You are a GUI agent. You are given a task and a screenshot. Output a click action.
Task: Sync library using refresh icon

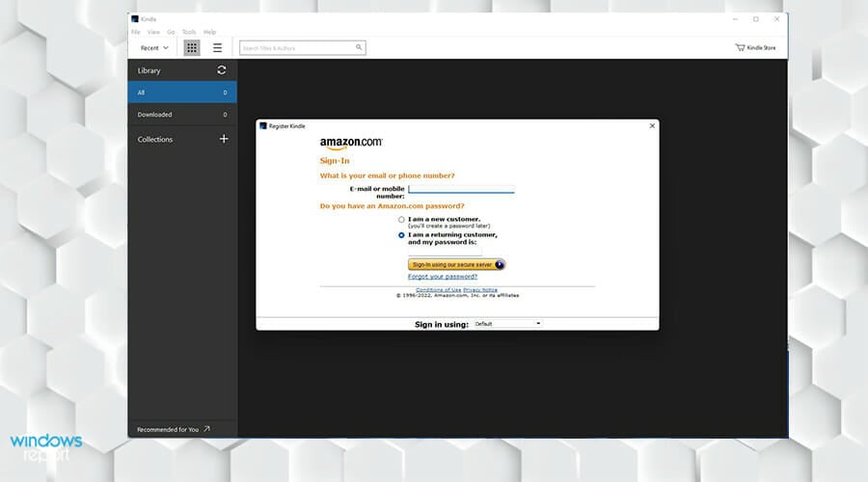coord(222,70)
